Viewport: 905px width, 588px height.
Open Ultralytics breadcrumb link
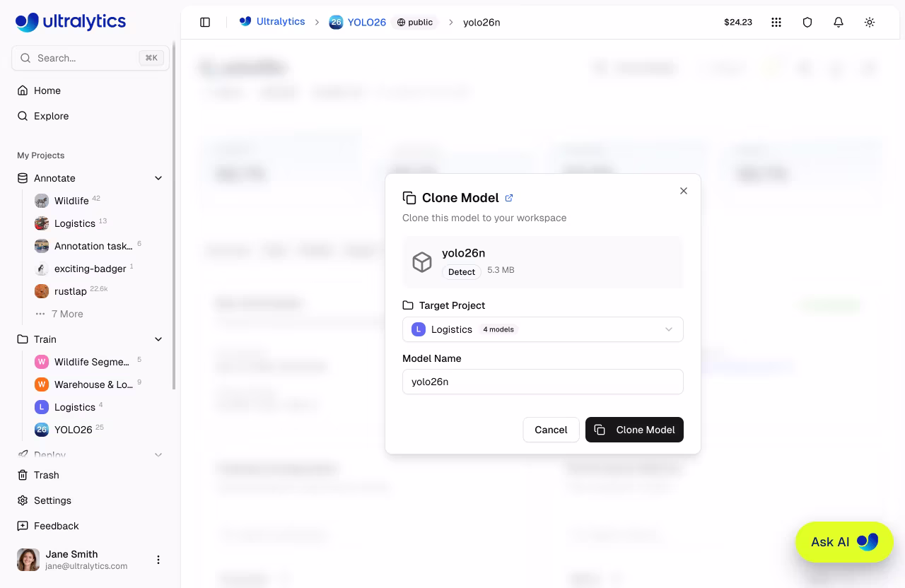click(x=281, y=22)
